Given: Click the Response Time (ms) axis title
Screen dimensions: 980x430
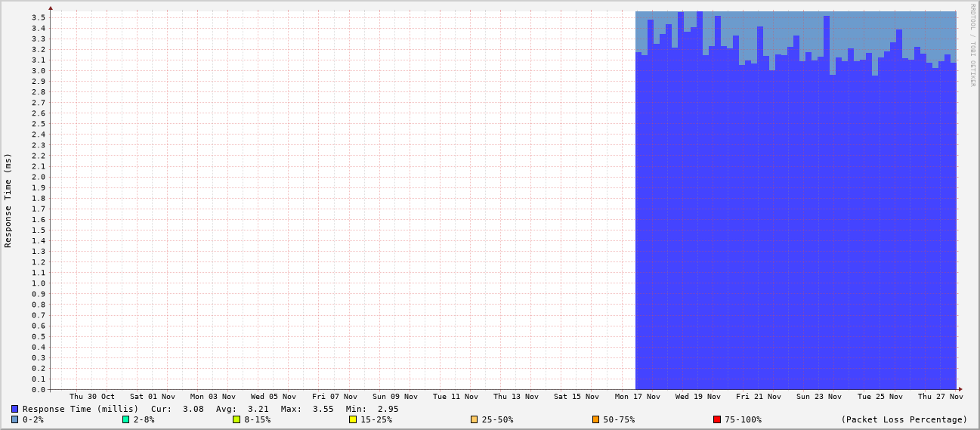Looking at the screenshot, I should (x=8, y=200).
